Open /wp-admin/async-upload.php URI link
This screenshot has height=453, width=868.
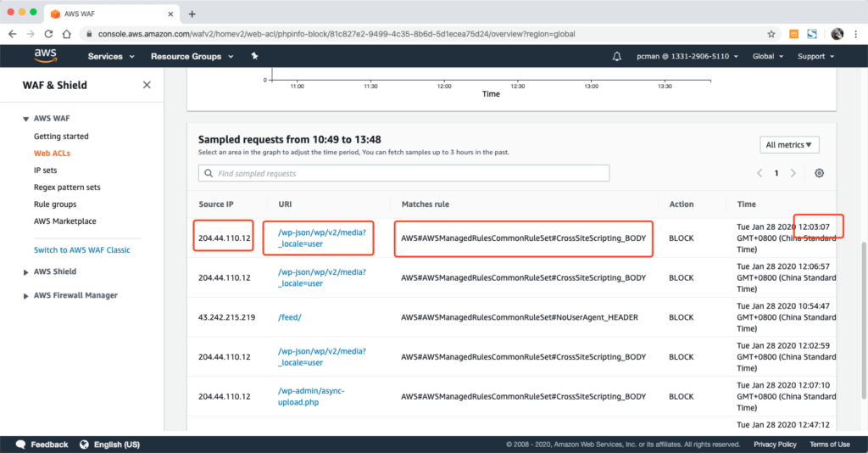click(x=311, y=396)
